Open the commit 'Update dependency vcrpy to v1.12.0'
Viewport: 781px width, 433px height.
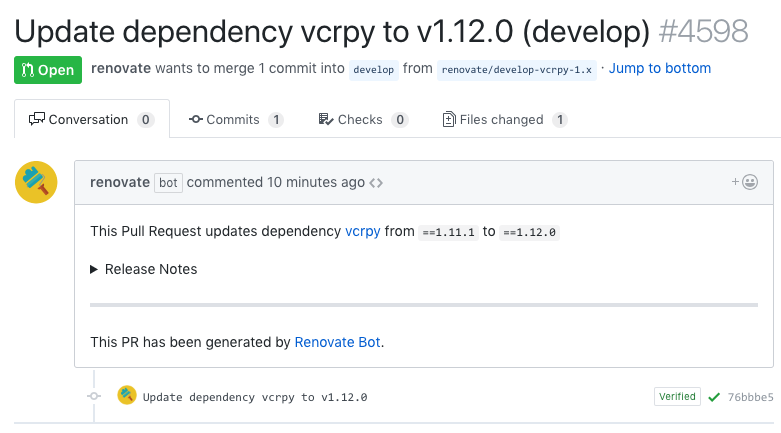(255, 397)
